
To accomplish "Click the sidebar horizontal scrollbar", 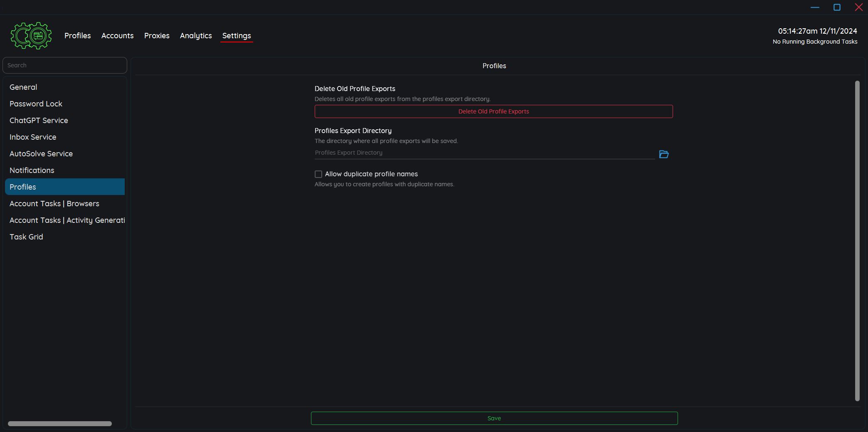I will 60,424.
